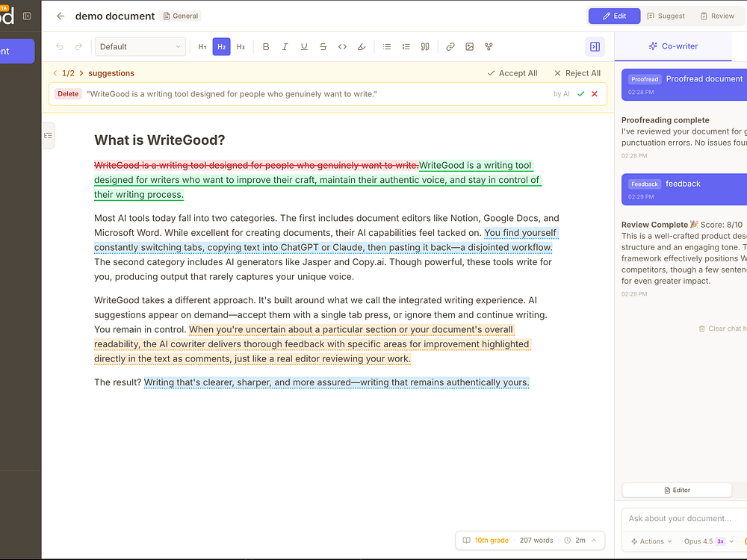Switch to Review mode

pos(717,16)
